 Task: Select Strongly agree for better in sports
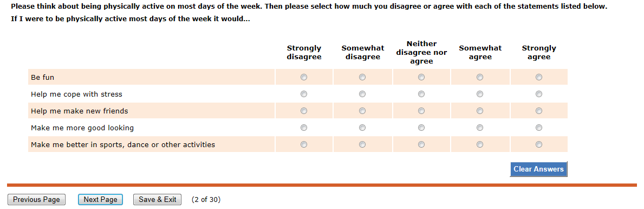tap(539, 144)
